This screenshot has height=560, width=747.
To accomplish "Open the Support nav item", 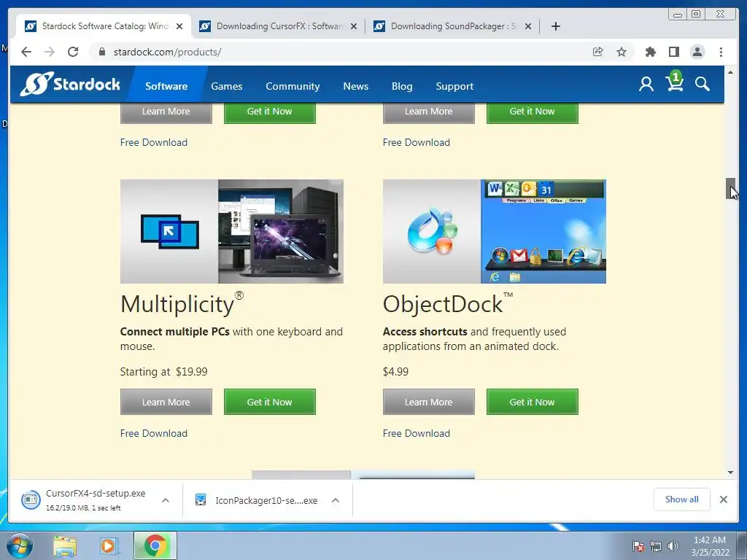I will [454, 86].
